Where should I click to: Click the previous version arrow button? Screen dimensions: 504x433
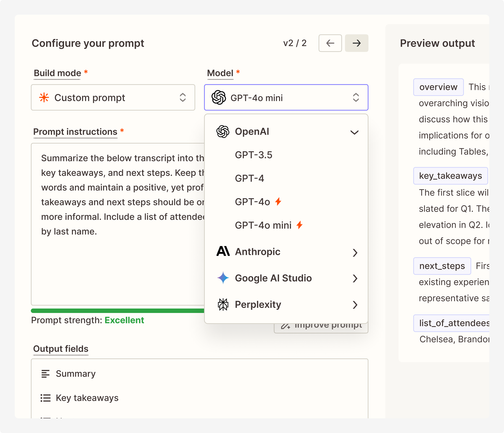coord(330,43)
